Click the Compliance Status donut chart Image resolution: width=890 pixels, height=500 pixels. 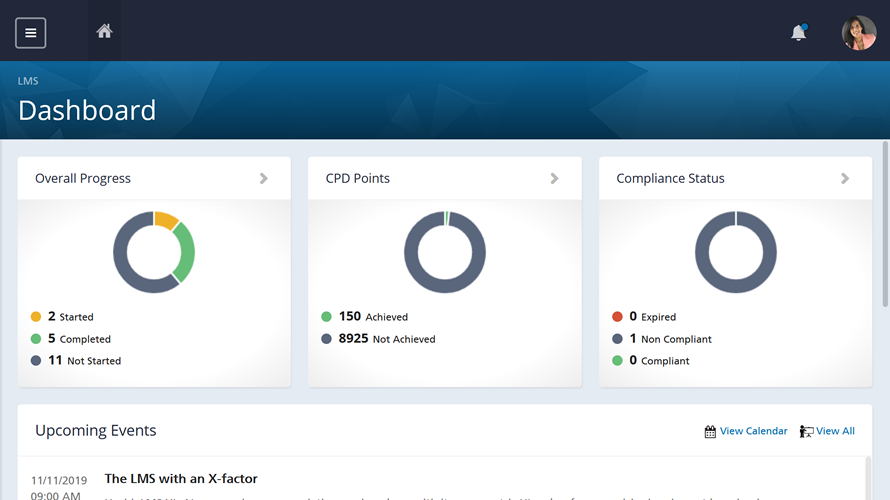736,252
